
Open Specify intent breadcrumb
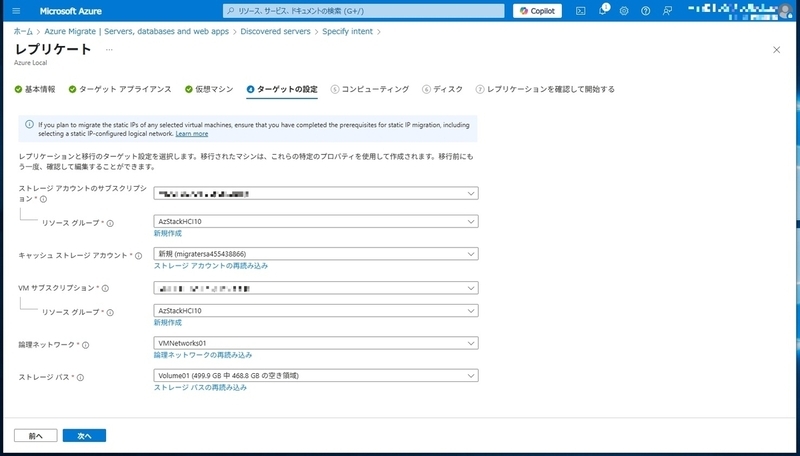[x=347, y=31]
